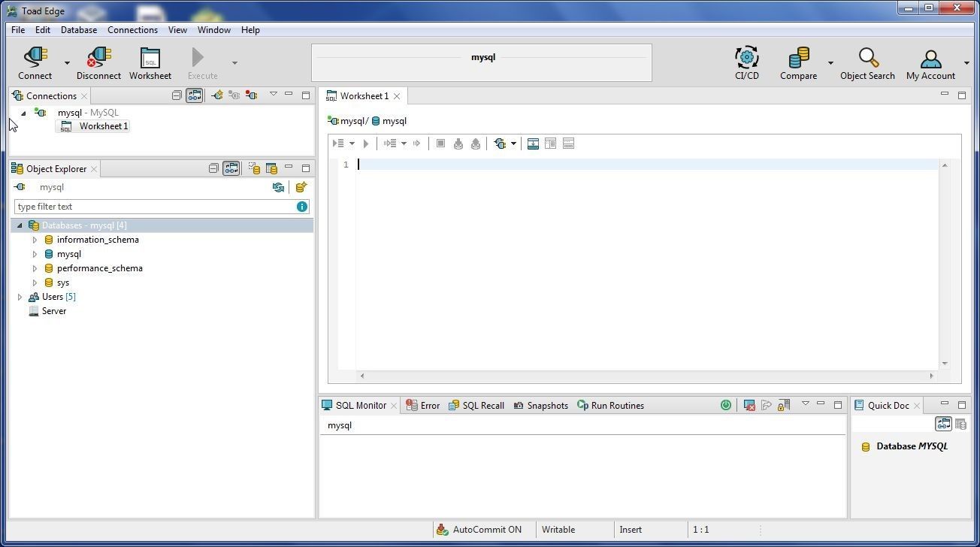Select Worksheet 1 in the Connections tree
This screenshot has width=980, height=547.
(95, 126)
